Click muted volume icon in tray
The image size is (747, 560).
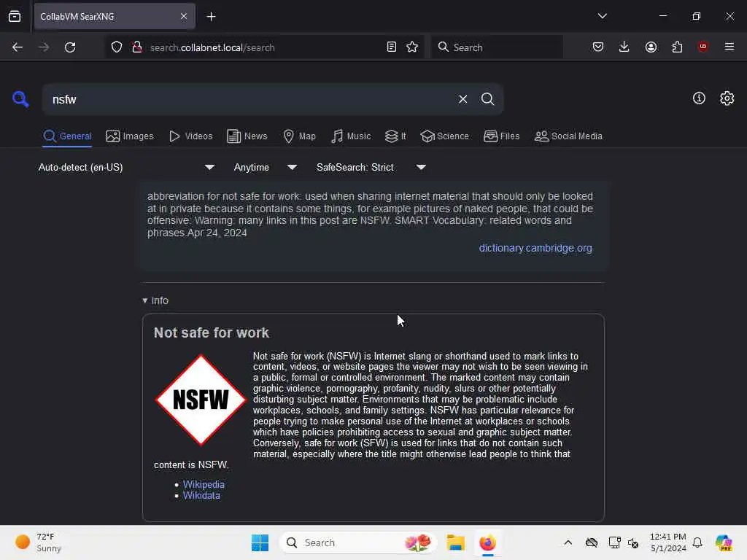[633, 542]
